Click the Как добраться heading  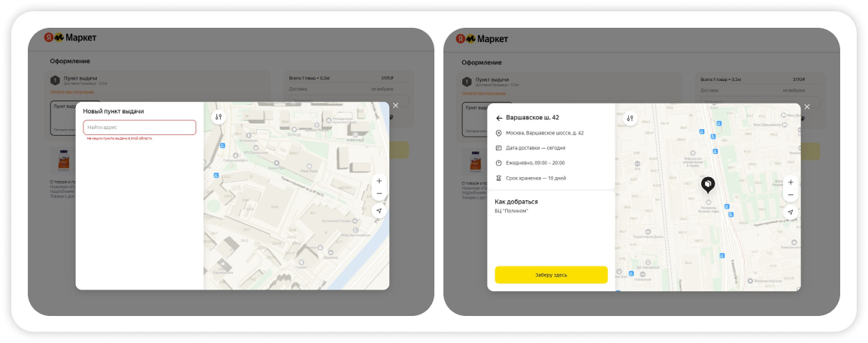tap(516, 202)
